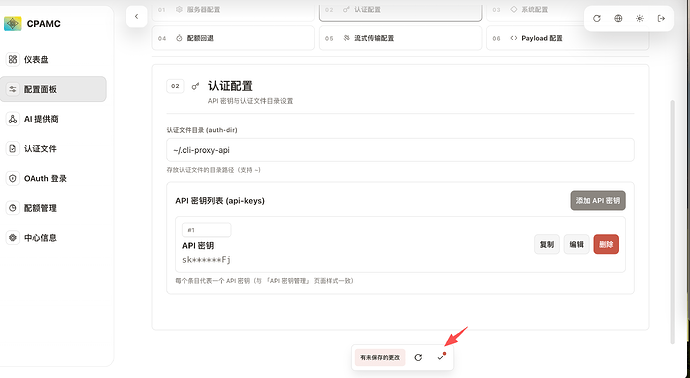Click the #1 index box
Image resolution: width=690 pixels, height=378 pixels.
point(206,230)
